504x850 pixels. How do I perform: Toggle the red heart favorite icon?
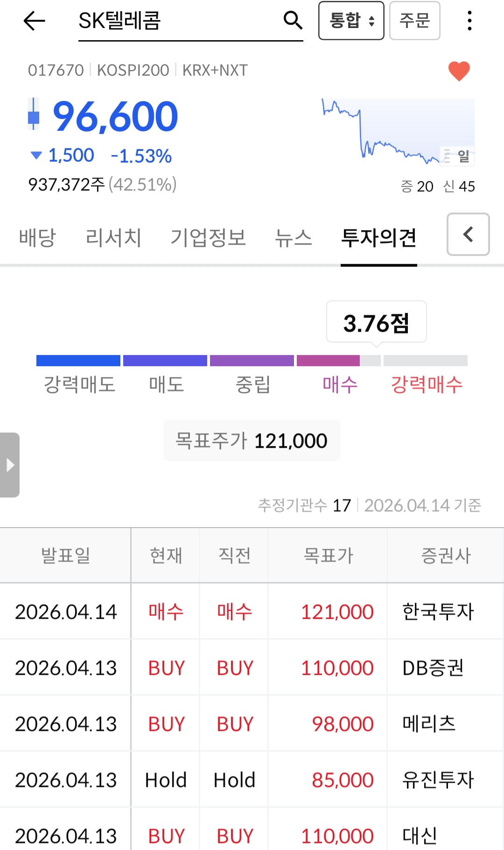[459, 71]
